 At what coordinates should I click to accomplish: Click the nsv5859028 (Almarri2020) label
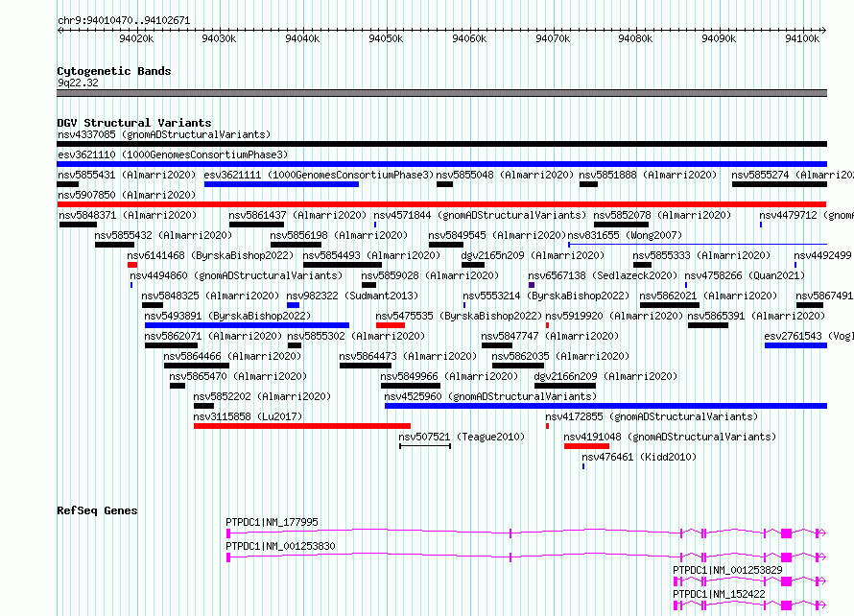[x=430, y=275]
